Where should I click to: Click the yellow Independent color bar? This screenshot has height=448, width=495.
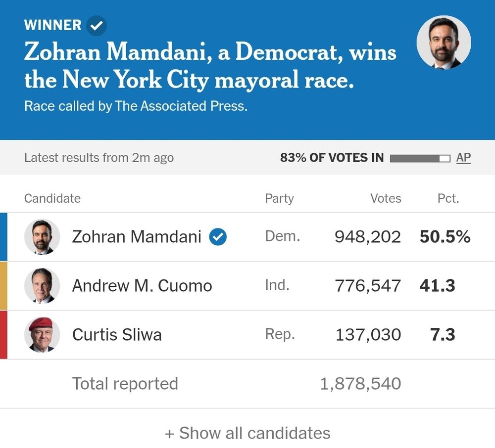(3, 286)
